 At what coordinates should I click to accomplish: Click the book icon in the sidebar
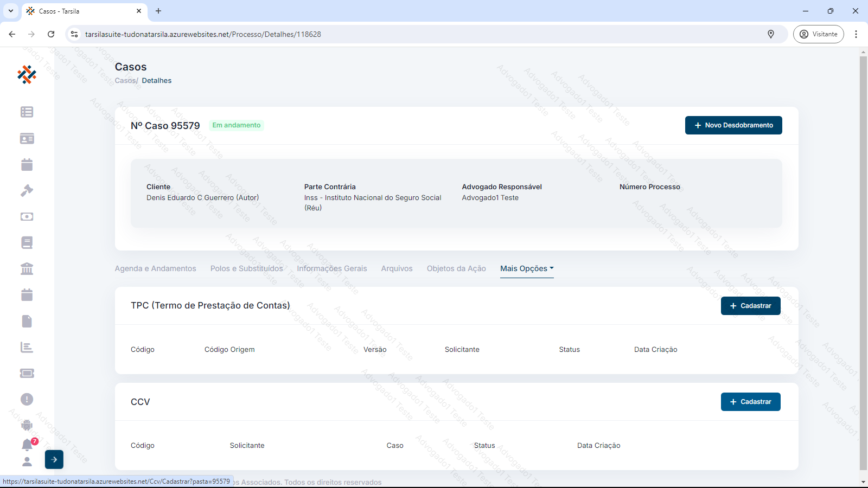click(27, 242)
